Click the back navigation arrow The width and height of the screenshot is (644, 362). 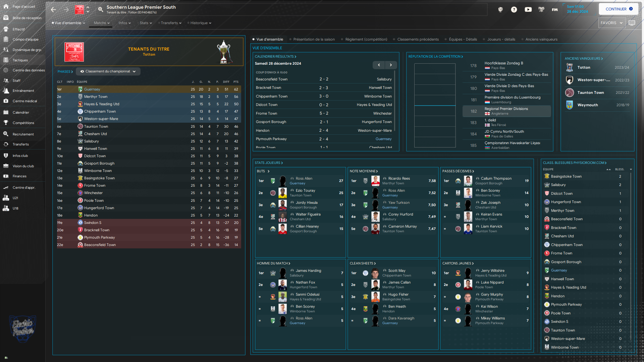[53, 9]
